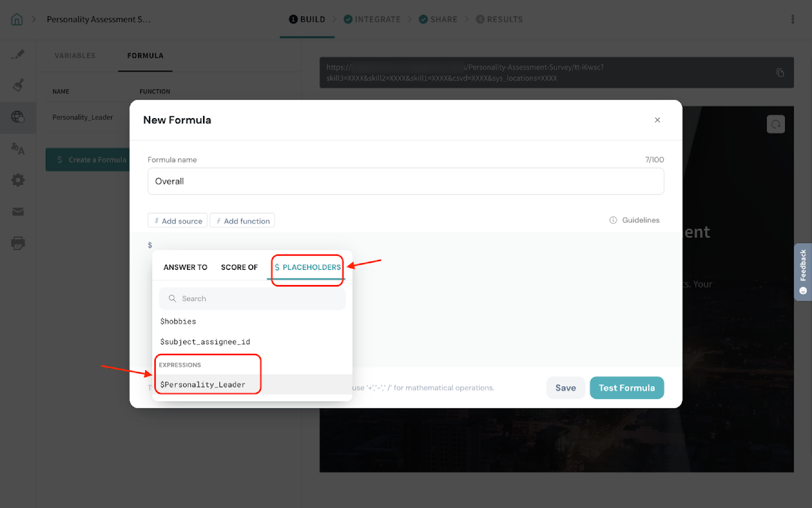Click the Save button
This screenshot has height=508, width=812.
(x=565, y=388)
